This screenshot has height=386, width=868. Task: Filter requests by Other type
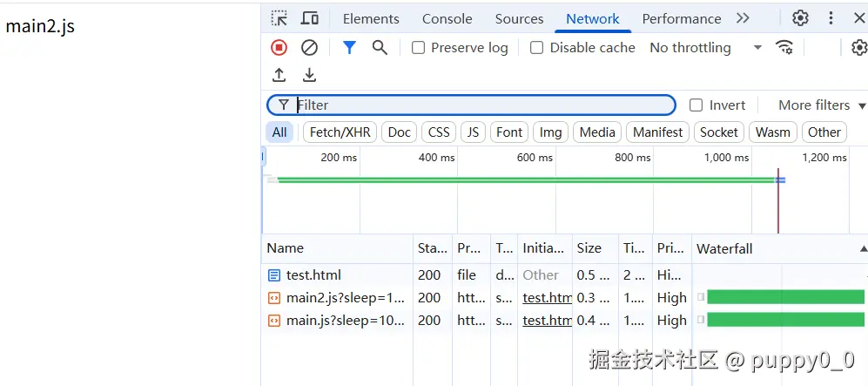(x=824, y=132)
